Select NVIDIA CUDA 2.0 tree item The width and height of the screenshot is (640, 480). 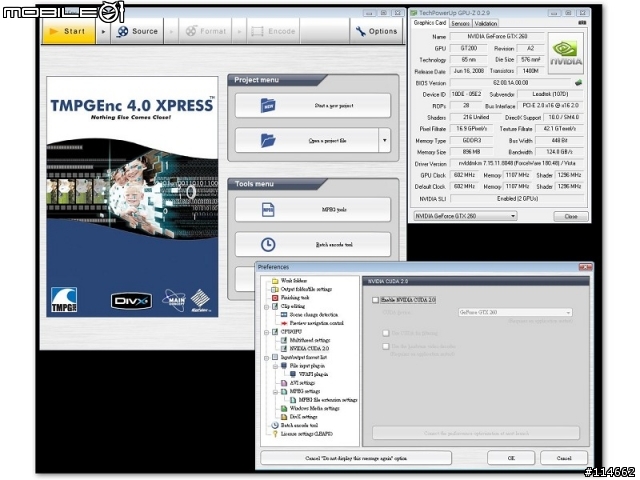309,349
